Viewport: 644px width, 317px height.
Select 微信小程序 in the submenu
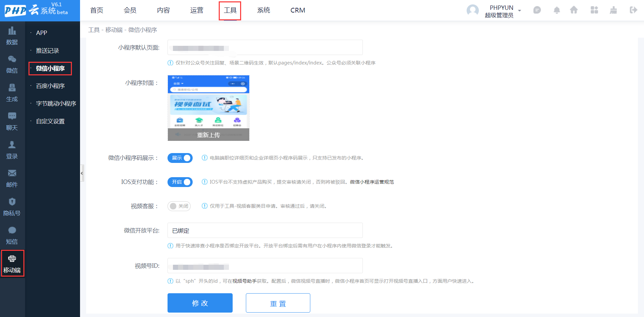click(x=50, y=68)
